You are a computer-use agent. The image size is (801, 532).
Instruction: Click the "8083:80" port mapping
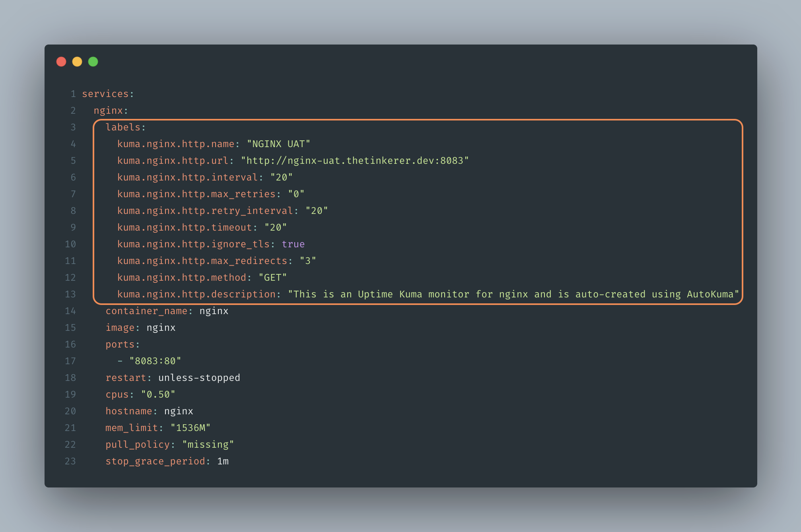(155, 361)
